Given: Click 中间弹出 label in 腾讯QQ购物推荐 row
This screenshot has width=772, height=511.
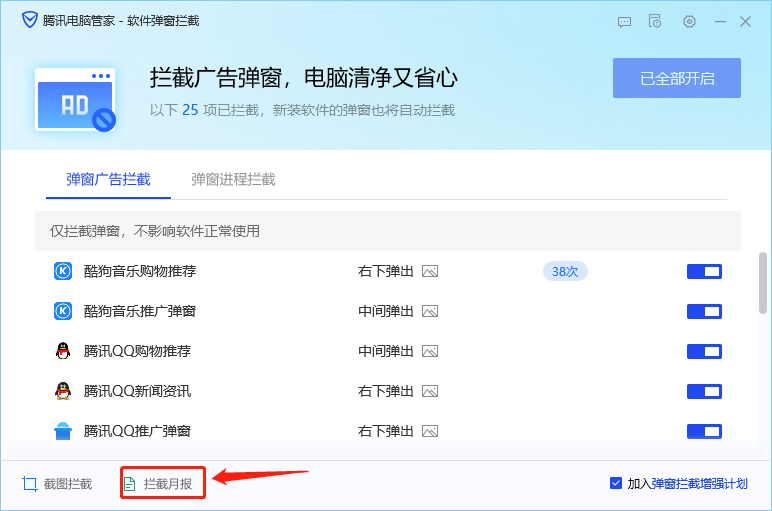Looking at the screenshot, I should click(x=386, y=351).
